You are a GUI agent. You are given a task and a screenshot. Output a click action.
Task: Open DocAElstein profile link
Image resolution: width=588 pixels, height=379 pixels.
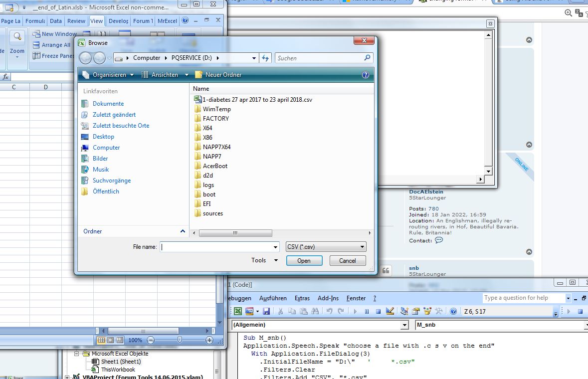(x=426, y=191)
